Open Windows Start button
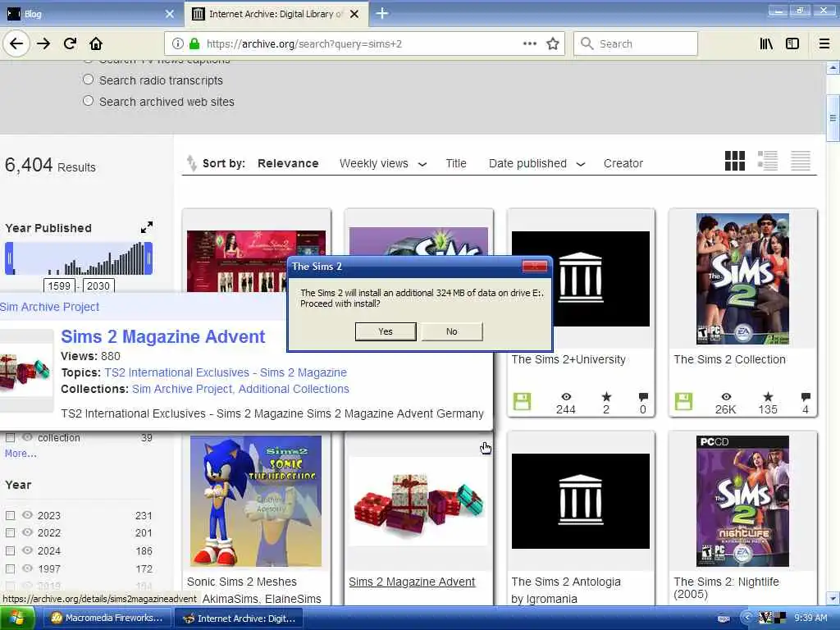This screenshot has width=840, height=630. pyautogui.click(x=17, y=619)
